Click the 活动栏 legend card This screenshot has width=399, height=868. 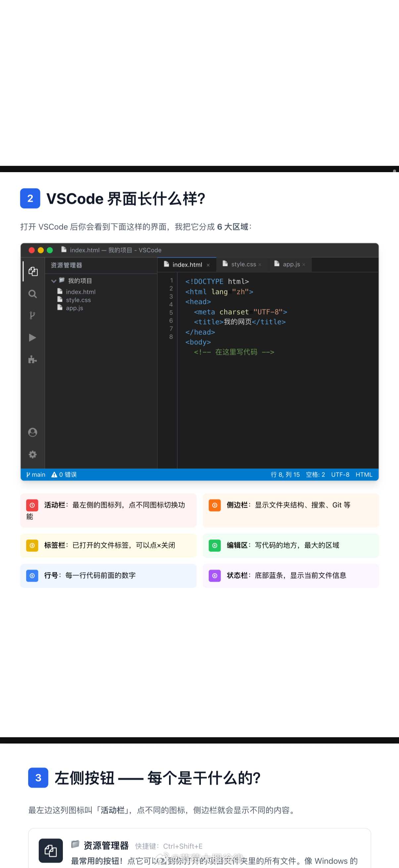[109, 510]
